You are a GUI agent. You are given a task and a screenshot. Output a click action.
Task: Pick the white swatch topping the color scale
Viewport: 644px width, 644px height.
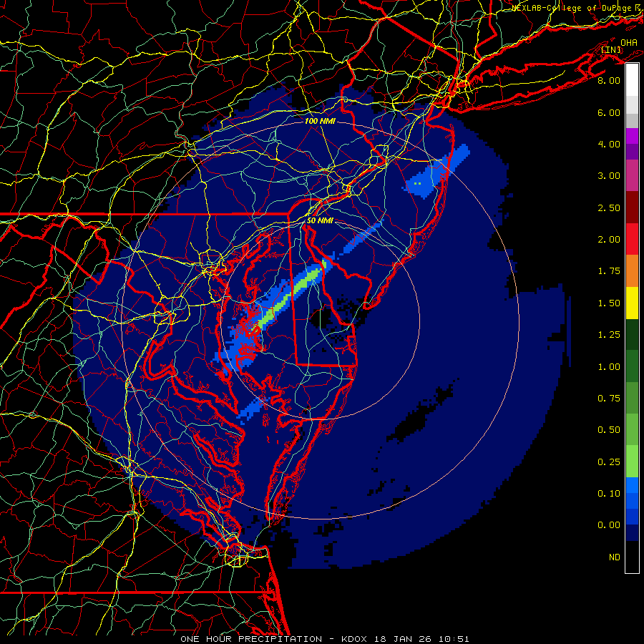(x=632, y=80)
